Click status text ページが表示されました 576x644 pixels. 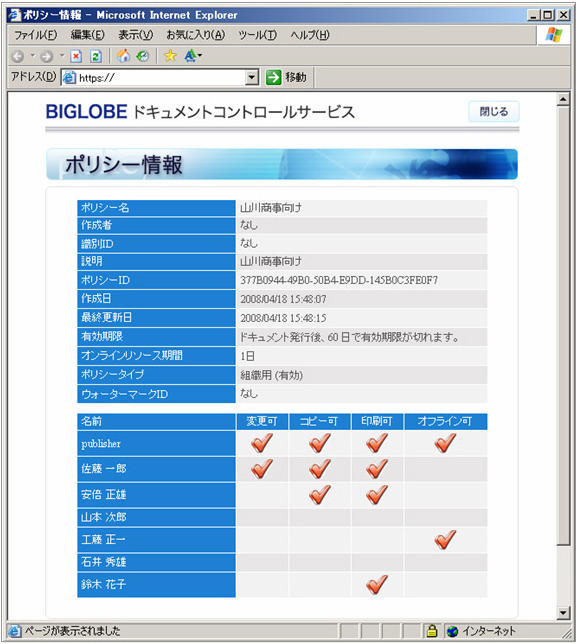pyautogui.click(x=72, y=631)
